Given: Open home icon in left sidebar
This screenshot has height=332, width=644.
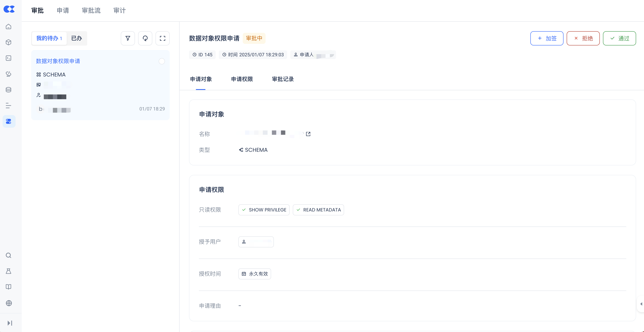Looking at the screenshot, I should [x=9, y=26].
